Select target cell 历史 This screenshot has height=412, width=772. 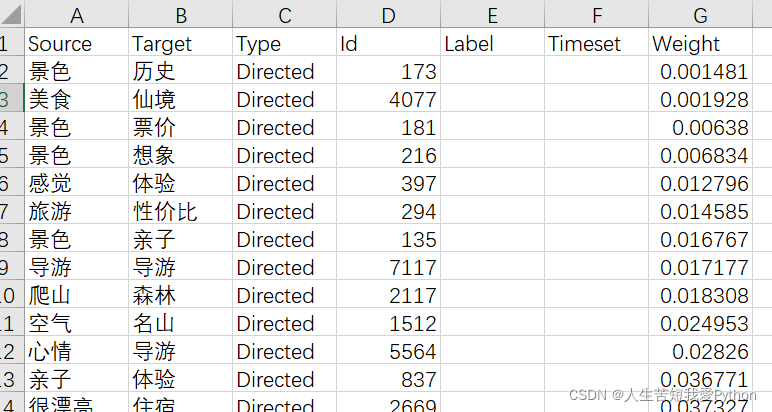coord(181,69)
